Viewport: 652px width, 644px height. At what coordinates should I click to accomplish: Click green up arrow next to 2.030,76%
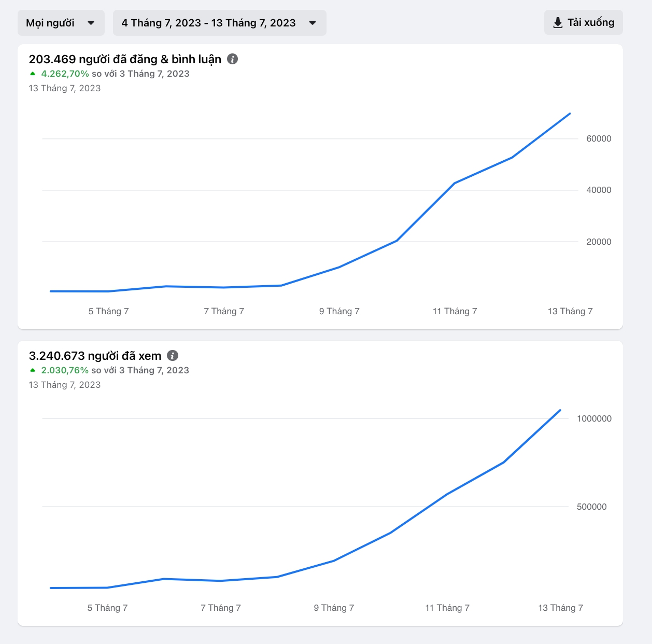click(x=33, y=370)
